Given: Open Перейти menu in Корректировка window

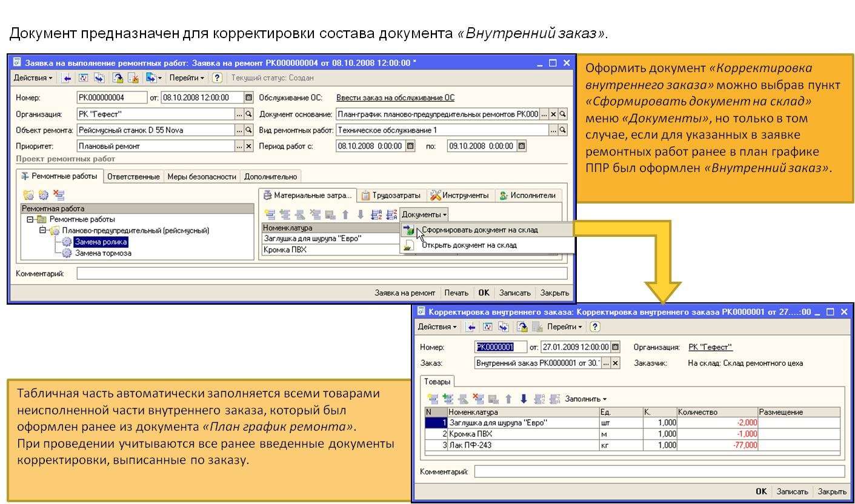Looking at the screenshot, I should tap(564, 327).
